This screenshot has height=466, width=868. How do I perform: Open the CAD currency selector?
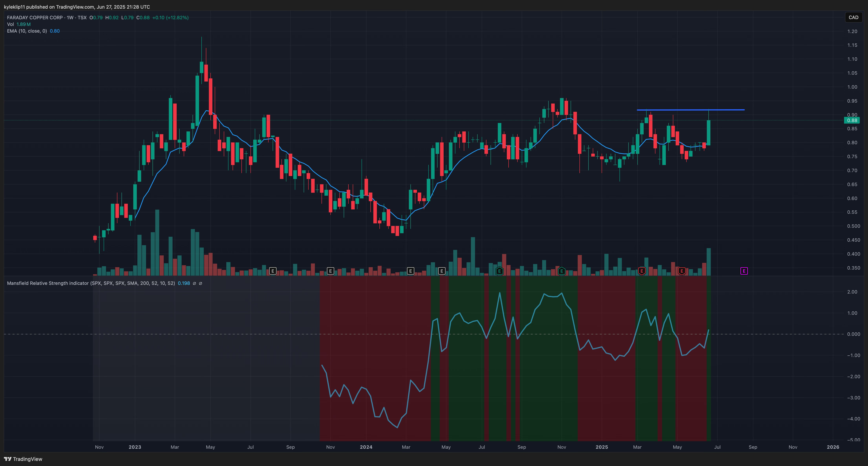tap(853, 17)
